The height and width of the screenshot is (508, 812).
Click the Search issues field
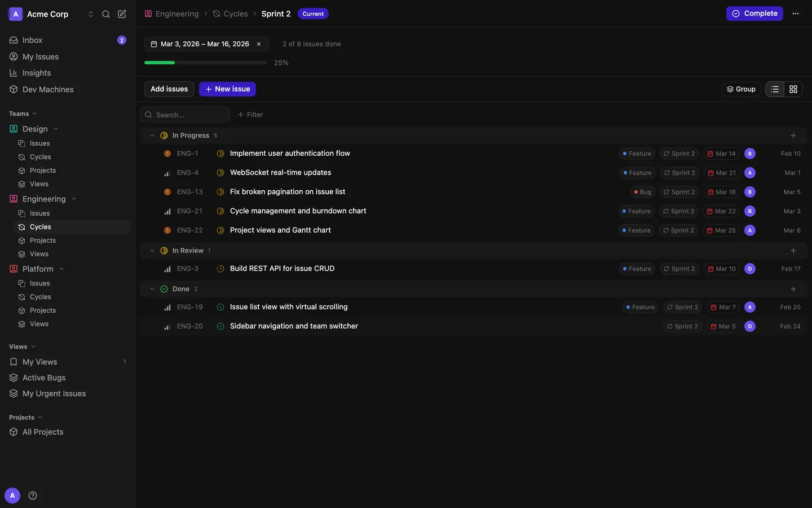[185, 115]
